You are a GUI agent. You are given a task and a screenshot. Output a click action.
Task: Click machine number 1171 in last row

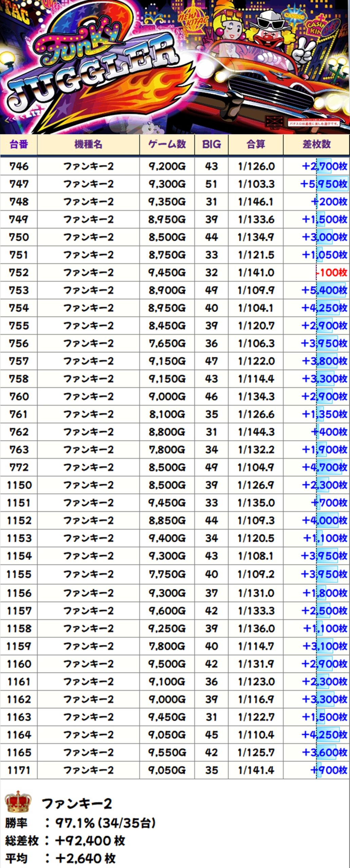(19, 770)
